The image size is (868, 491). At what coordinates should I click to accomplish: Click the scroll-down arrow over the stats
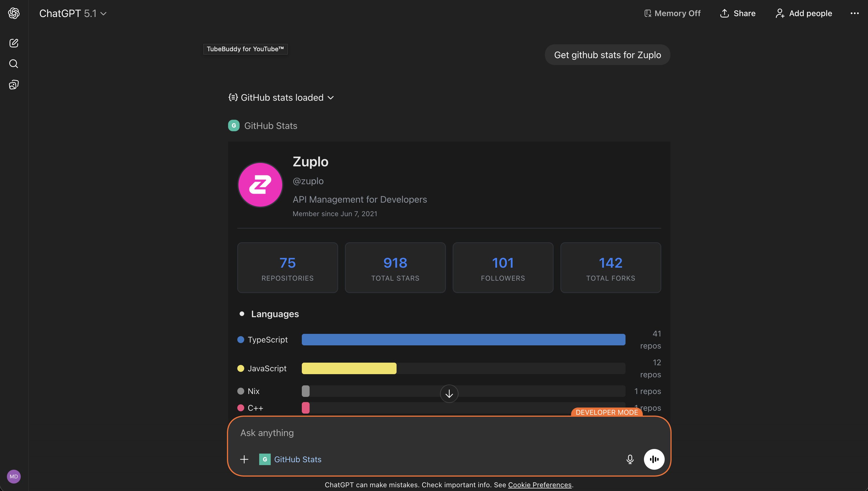[x=449, y=393]
